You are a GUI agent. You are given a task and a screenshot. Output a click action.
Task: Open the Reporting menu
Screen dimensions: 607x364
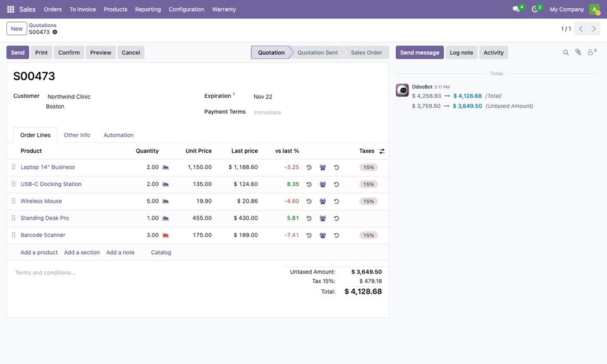(x=148, y=9)
